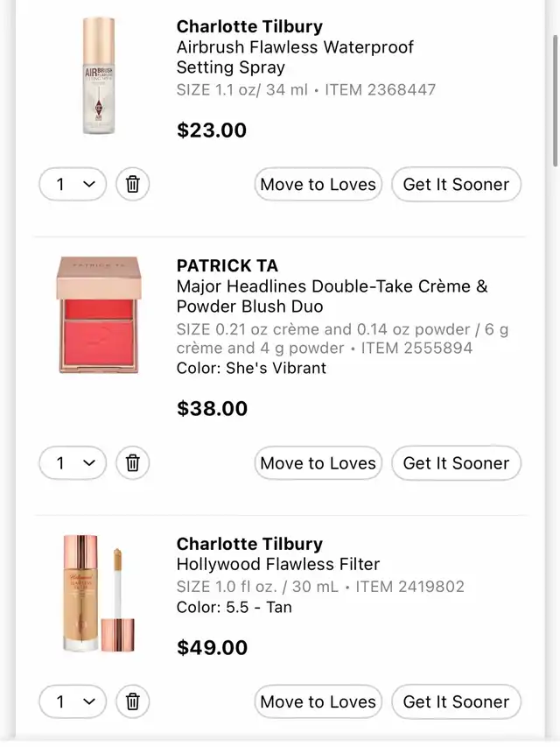The width and height of the screenshot is (560, 747).
Task: Click the vertical scrollbar thumb
Action: point(556,101)
